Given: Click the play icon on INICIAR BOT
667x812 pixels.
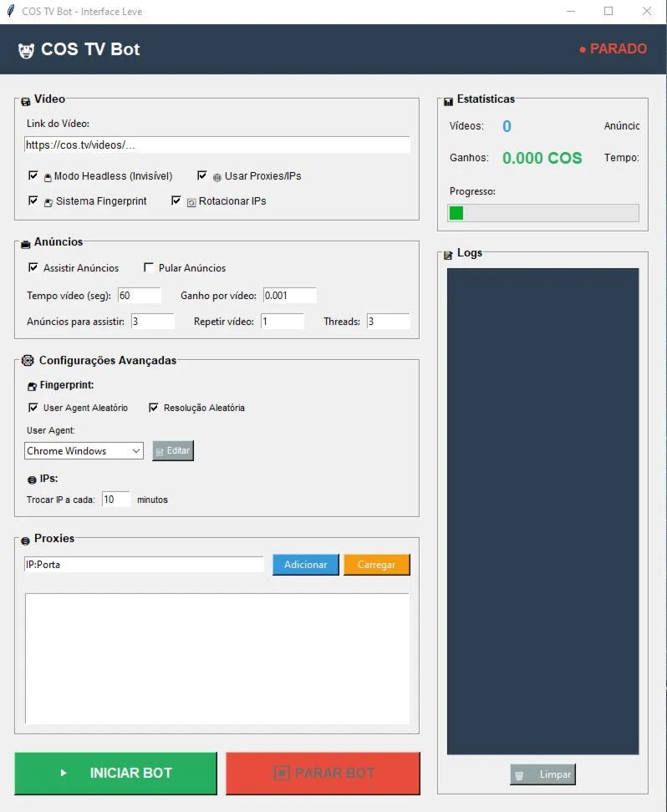Looking at the screenshot, I should 64,773.
